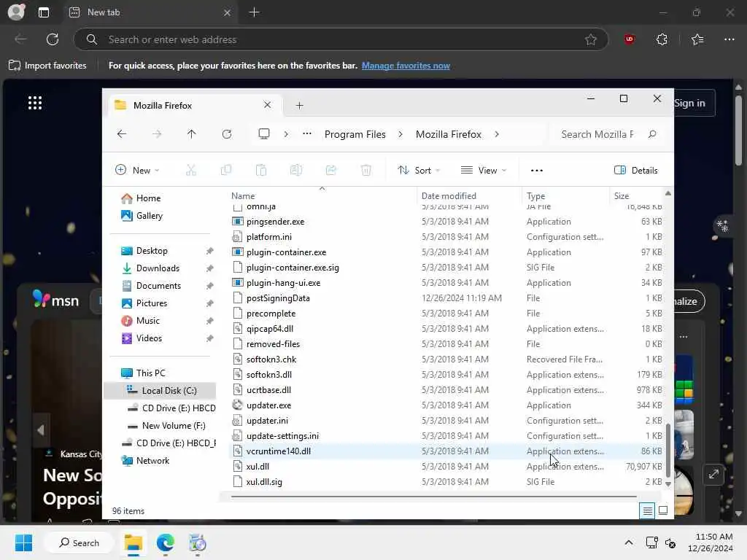Viewport: 747px width, 560px height.
Task: Toggle the Details pane button
Action: point(636,171)
